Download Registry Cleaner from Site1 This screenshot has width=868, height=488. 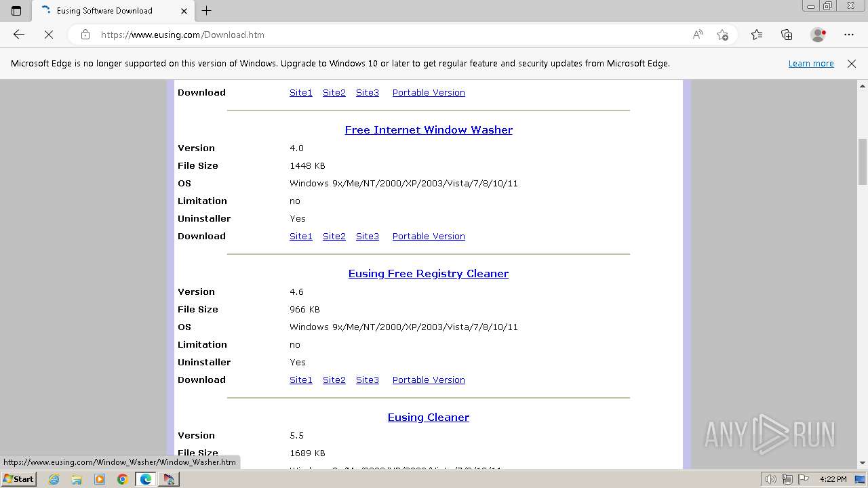click(301, 380)
